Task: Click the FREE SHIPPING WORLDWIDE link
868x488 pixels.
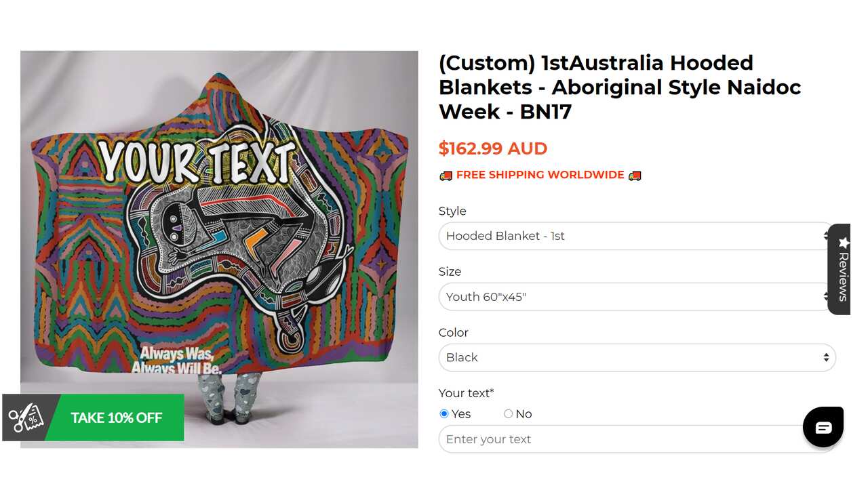Action: coord(540,174)
